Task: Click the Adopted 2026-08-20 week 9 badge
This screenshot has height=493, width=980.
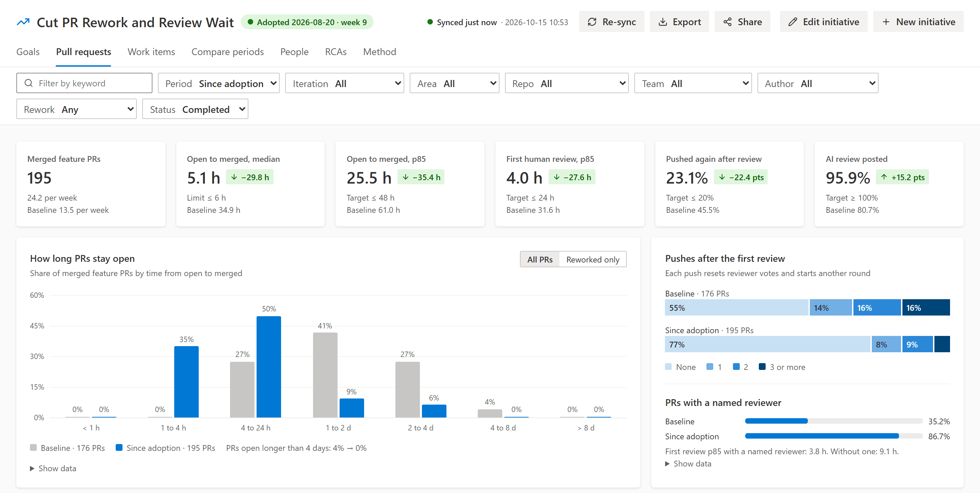Action: tap(307, 22)
